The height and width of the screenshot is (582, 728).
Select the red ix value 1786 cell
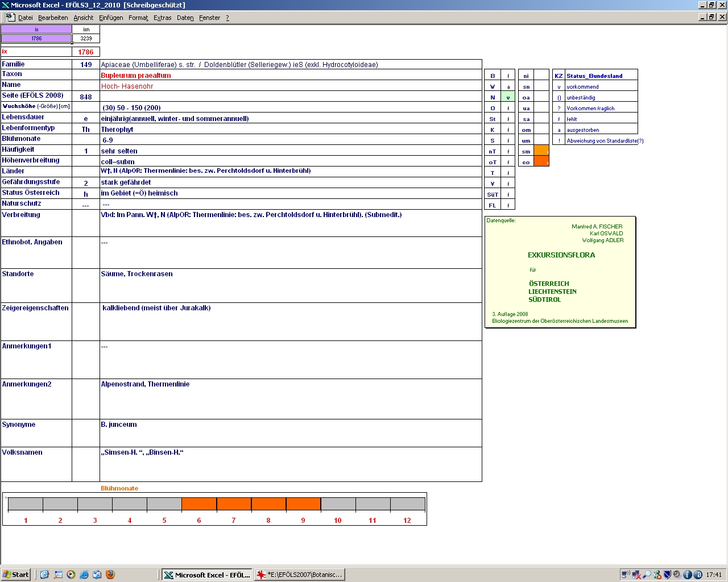coord(86,52)
